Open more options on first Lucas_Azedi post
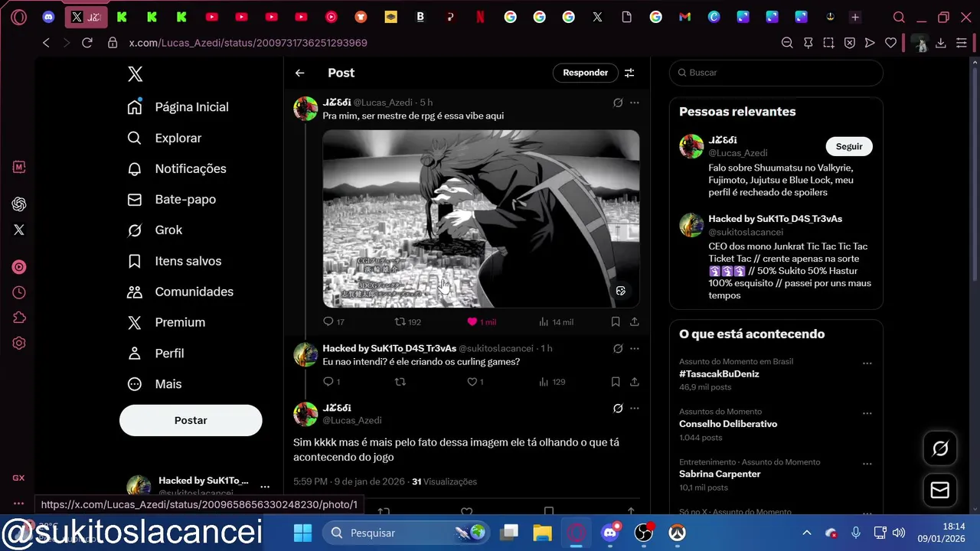Viewport: 980px width, 551px height. 635,103
